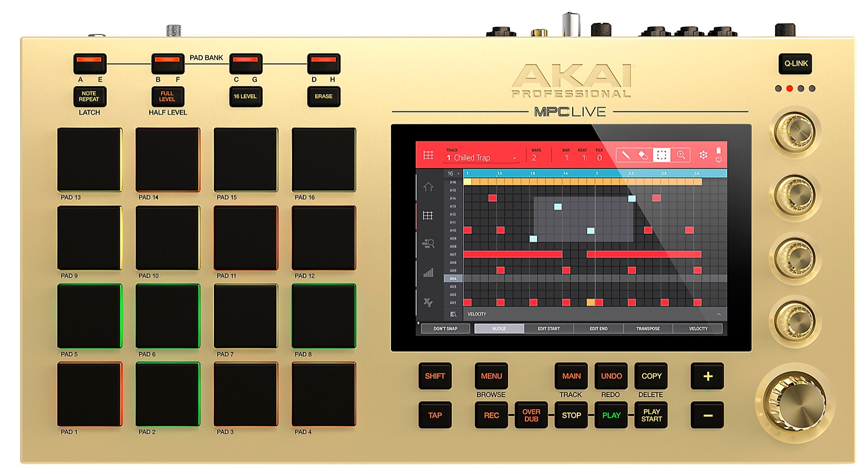Strike PAD 8
Image resolution: width=868 pixels, height=475 pixels.
[x=324, y=316]
